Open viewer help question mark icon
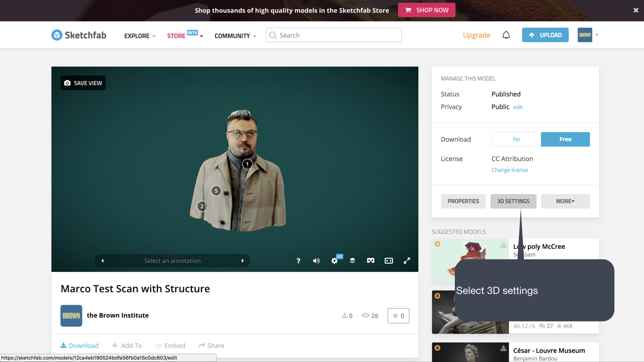The height and width of the screenshot is (362, 644). [298, 261]
